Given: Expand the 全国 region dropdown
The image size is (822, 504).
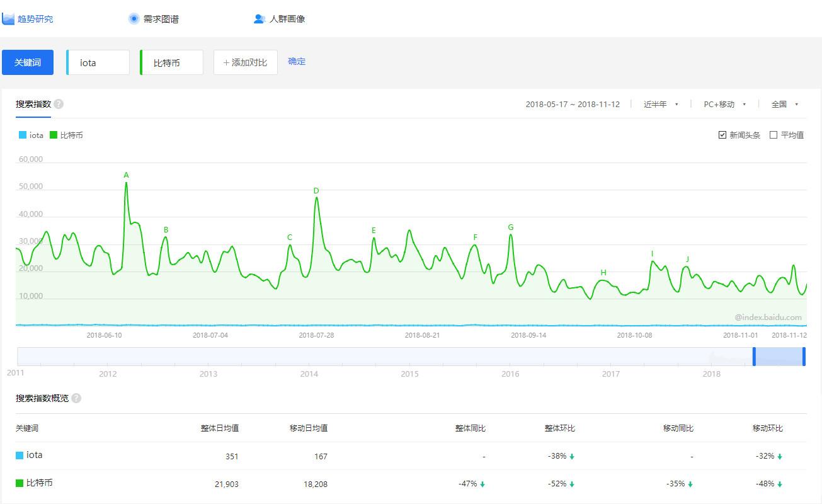Looking at the screenshot, I should coord(785,105).
